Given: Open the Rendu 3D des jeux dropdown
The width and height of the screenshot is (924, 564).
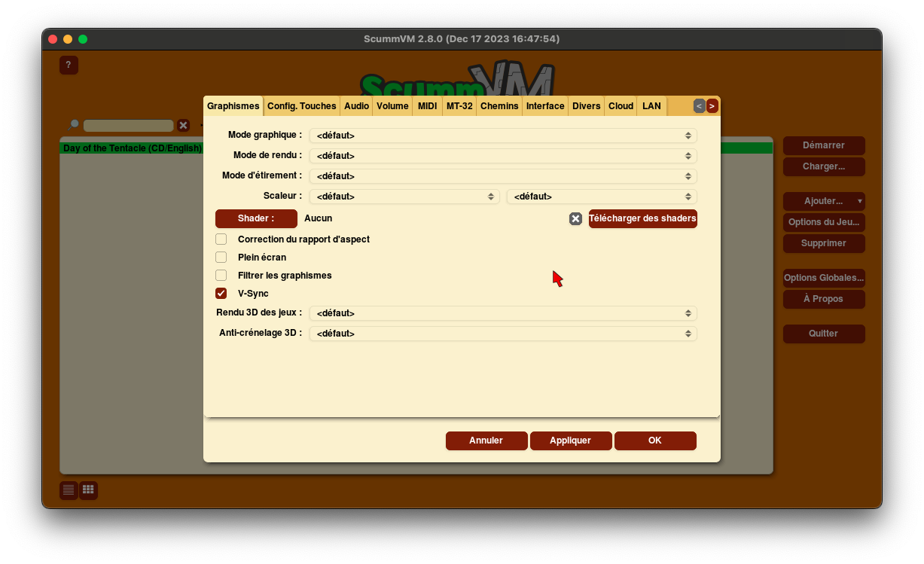Looking at the screenshot, I should click(x=503, y=313).
